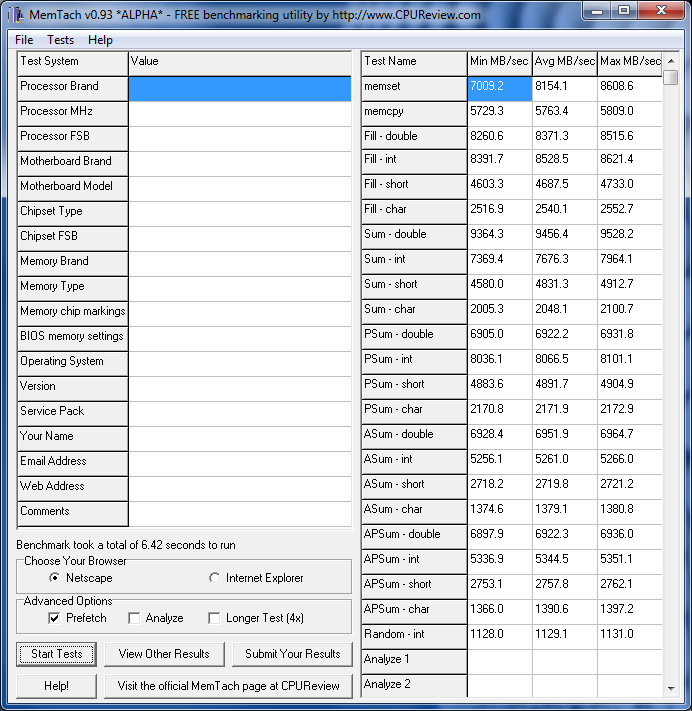Screen dimensions: 692x711
Task: Click APSum - char max value 1397.2
Action: click(630, 612)
